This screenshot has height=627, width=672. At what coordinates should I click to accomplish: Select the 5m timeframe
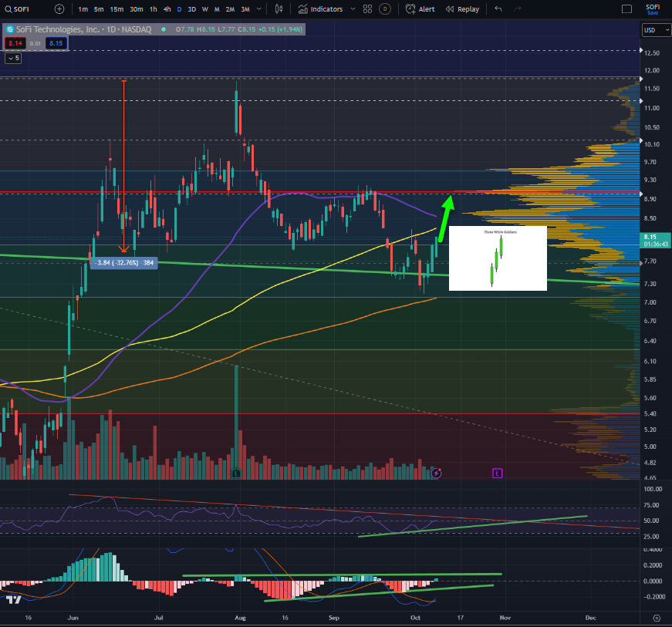(x=99, y=9)
